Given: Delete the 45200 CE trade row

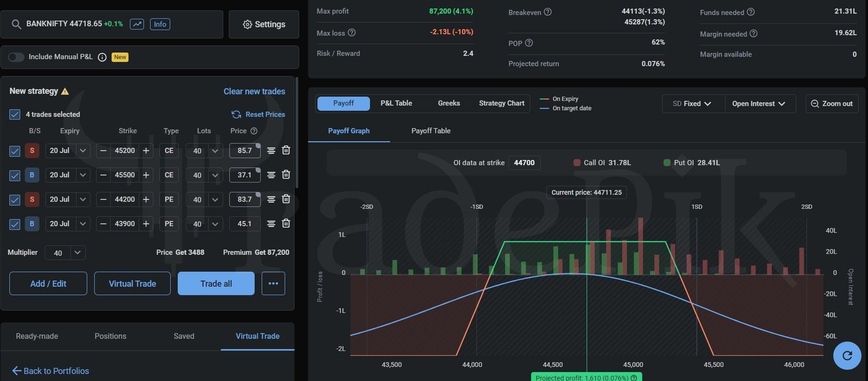Looking at the screenshot, I should [x=286, y=150].
